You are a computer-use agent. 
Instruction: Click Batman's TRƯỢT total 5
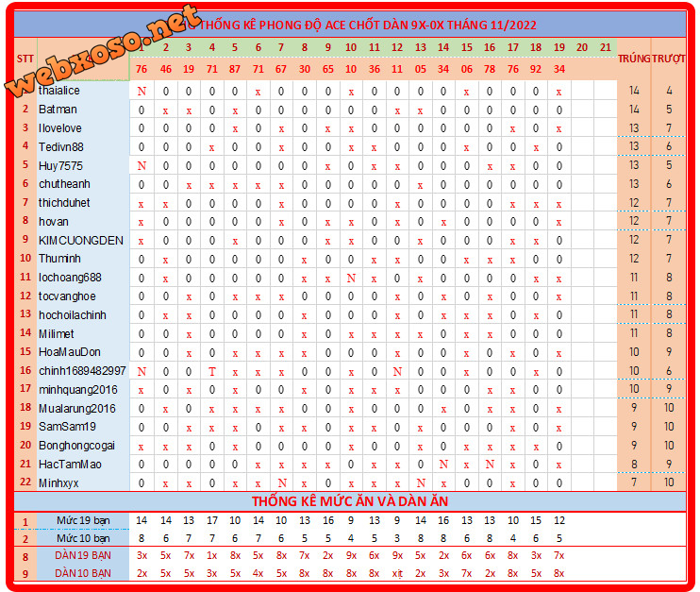(669, 110)
